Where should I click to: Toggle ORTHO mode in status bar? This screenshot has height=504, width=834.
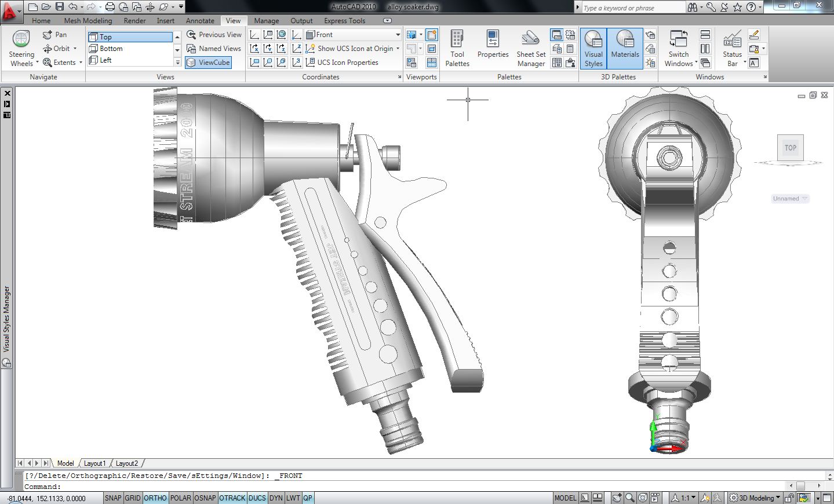coord(155,498)
